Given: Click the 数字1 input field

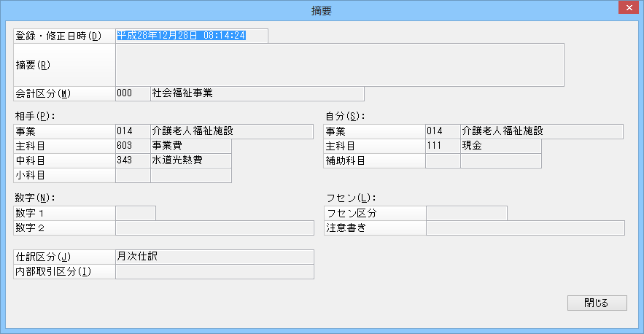Looking at the screenshot, I should (x=136, y=213).
